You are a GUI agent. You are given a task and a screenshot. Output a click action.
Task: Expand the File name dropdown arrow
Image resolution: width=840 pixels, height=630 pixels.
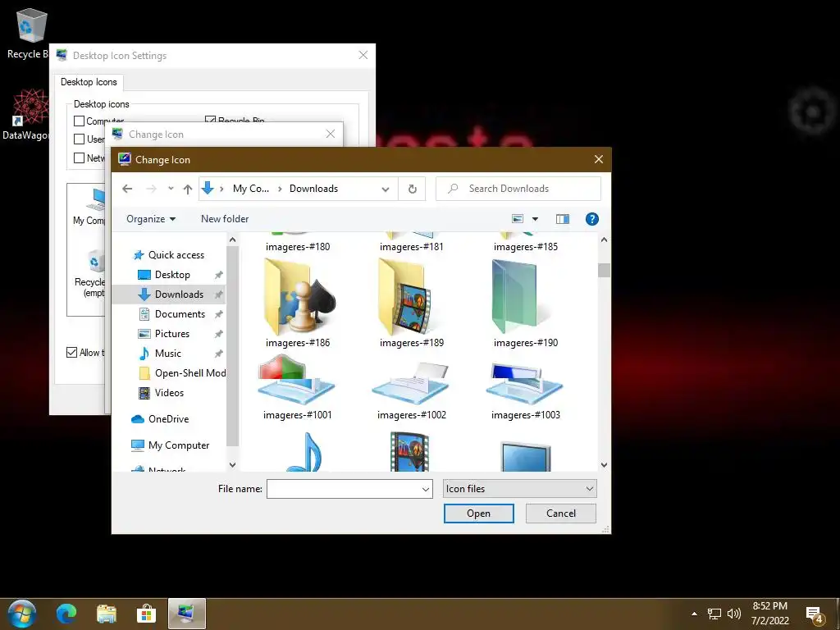pyautogui.click(x=426, y=489)
